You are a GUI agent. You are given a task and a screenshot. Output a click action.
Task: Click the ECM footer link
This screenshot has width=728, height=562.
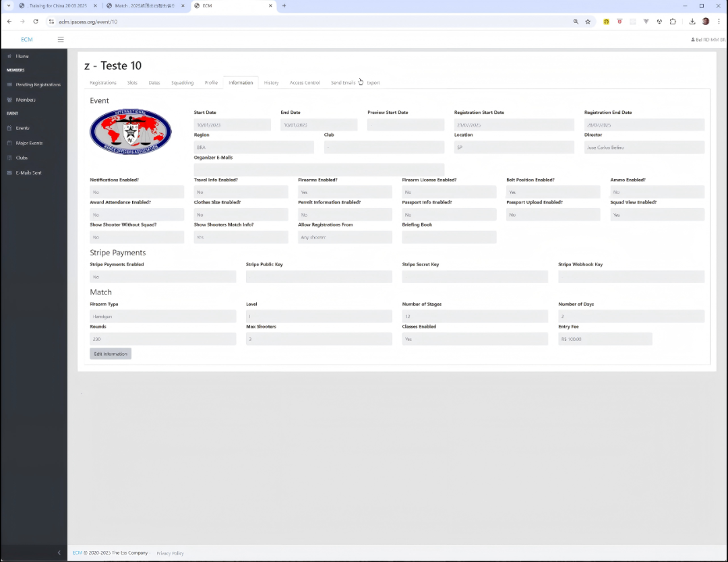click(x=77, y=553)
